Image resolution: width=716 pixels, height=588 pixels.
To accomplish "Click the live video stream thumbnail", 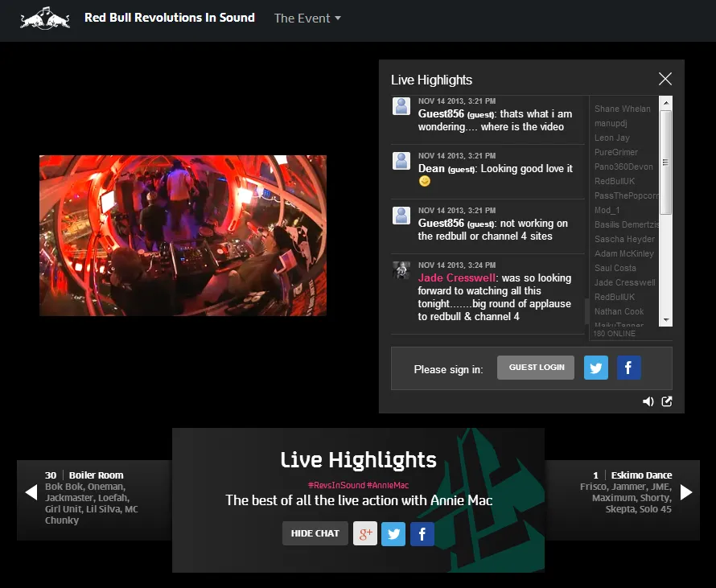I will pos(183,236).
